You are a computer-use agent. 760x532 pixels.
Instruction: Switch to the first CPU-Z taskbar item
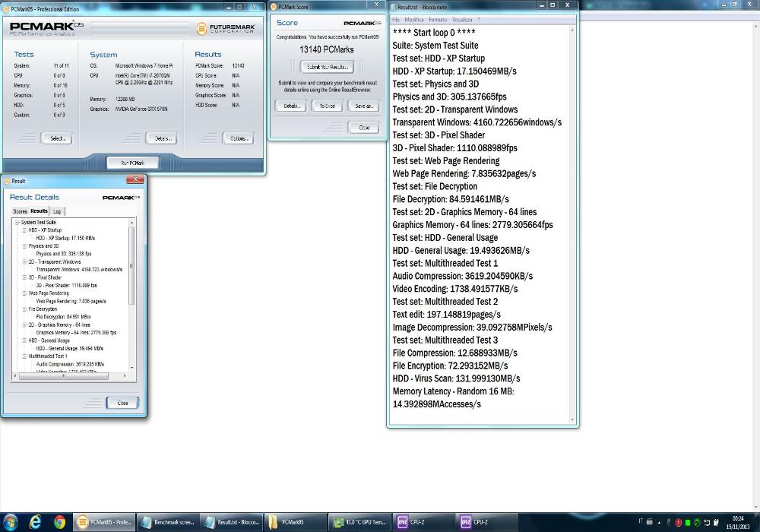pos(423,522)
